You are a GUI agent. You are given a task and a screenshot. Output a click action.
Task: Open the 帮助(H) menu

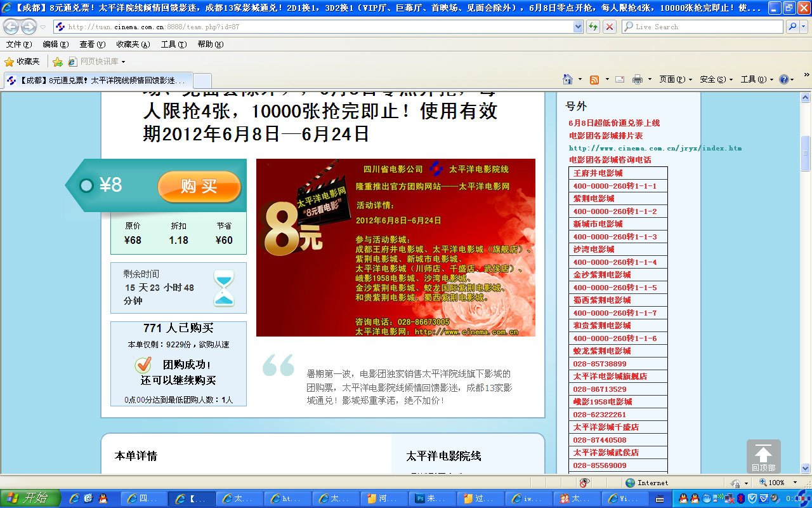tap(211, 44)
